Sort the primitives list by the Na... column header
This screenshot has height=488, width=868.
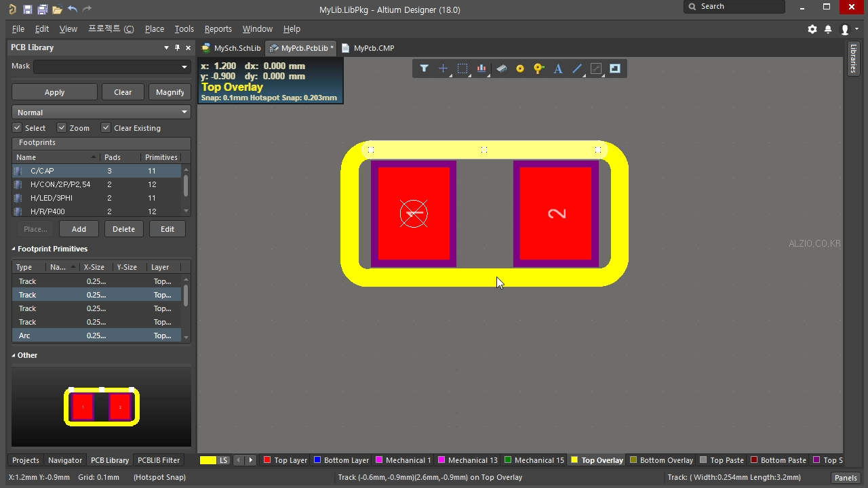[62, 267]
